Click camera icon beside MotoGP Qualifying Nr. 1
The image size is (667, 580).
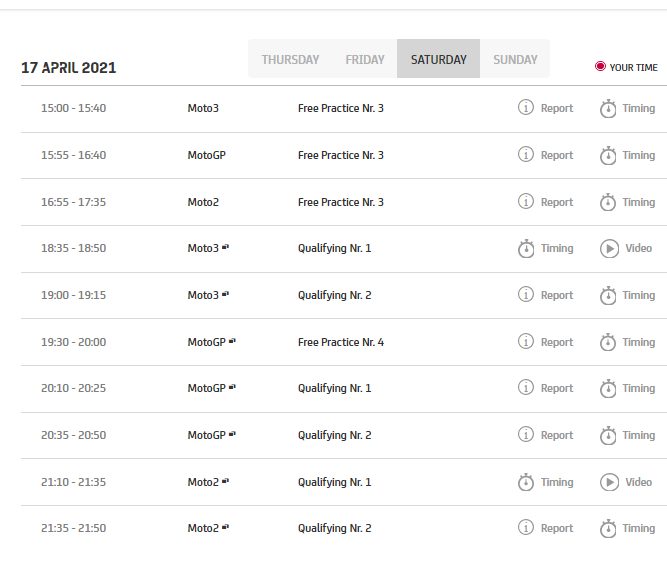click(232, 387)
